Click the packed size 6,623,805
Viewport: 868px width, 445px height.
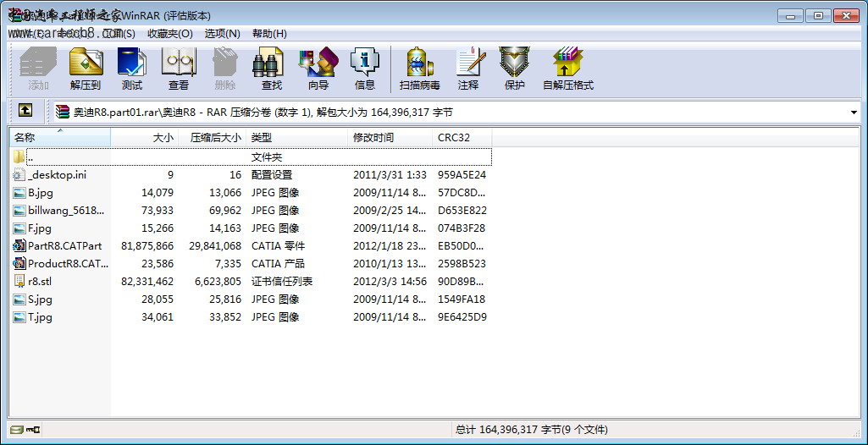click(x=218, y=282)
